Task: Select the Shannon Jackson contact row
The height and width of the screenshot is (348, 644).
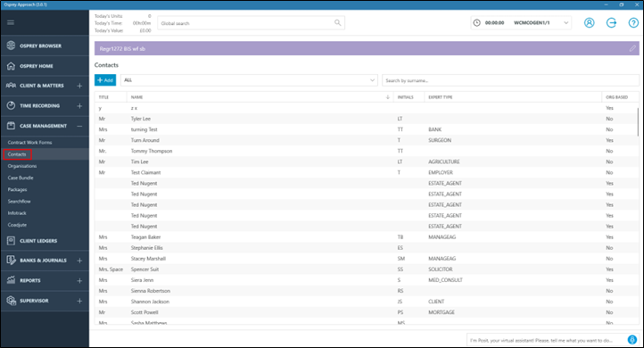Action: coord(367,302)
